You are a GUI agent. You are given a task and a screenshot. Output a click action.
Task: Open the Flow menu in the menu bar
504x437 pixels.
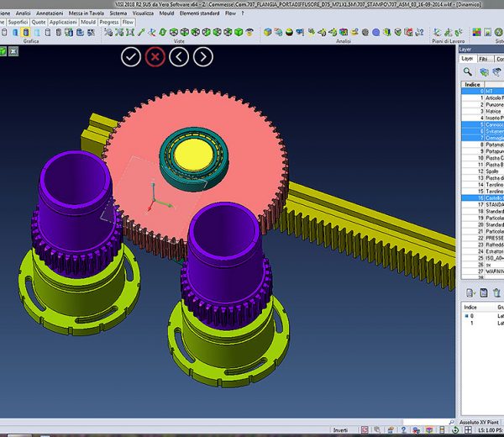click(230, 13)
